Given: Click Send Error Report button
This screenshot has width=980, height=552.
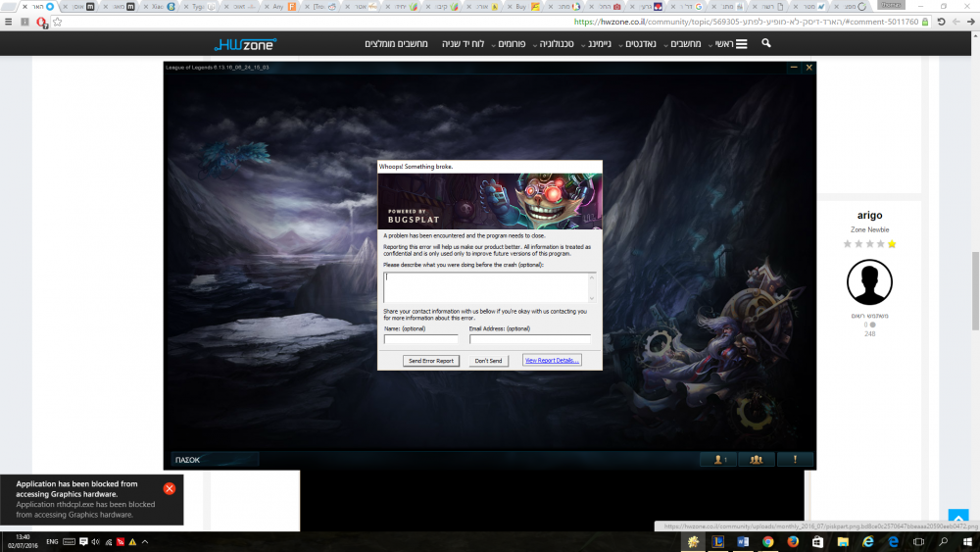Looking at the screenshot, I should tap(431, 361).
